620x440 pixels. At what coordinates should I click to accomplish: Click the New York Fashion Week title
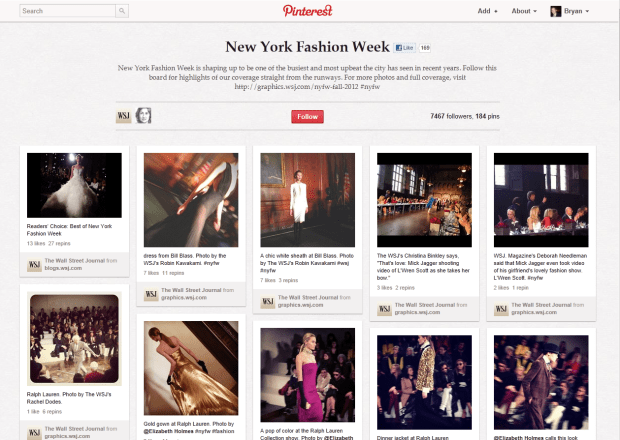tap(307, 47)
